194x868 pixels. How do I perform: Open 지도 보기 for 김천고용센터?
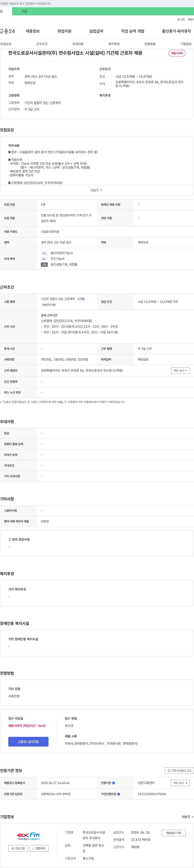[x=180, y=783]
